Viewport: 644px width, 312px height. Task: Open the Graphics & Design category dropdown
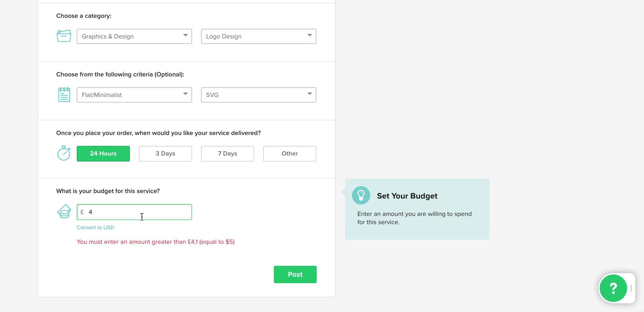[x=134, y=36]
